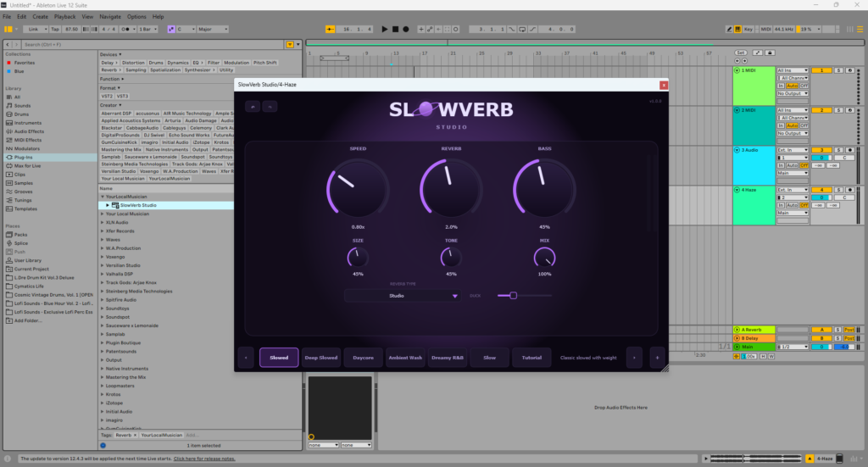Solo the A Reverb return track
The image size is (868, 467).
click(x=838, y=330)
